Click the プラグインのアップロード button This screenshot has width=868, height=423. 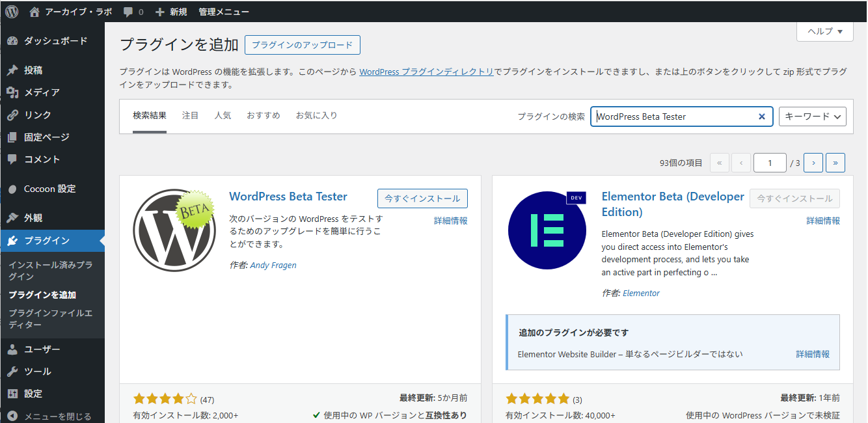click(x=303, y=45)
